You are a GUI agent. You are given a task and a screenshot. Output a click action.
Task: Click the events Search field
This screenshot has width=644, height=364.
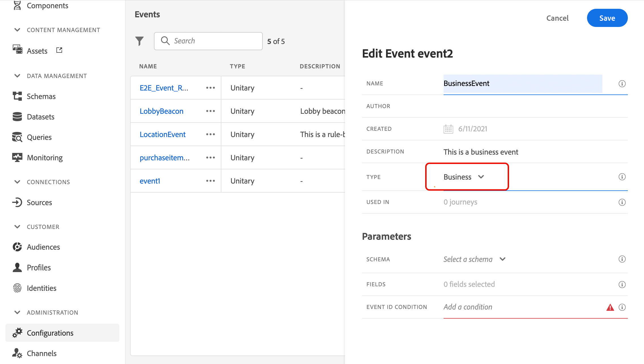tap(208, 41)
